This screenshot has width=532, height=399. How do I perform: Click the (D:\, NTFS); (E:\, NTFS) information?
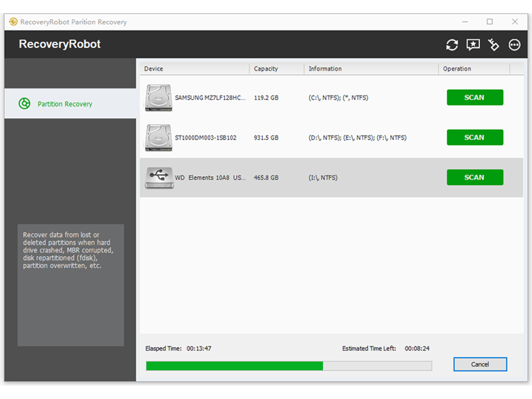pos(357,138)
